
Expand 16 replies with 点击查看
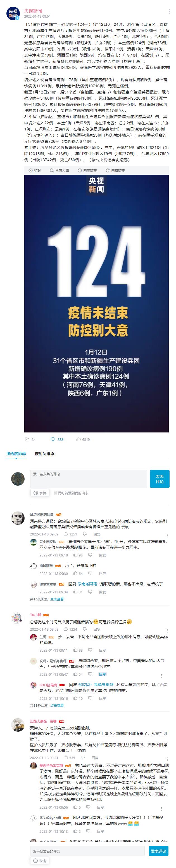[x=57, y=599]
